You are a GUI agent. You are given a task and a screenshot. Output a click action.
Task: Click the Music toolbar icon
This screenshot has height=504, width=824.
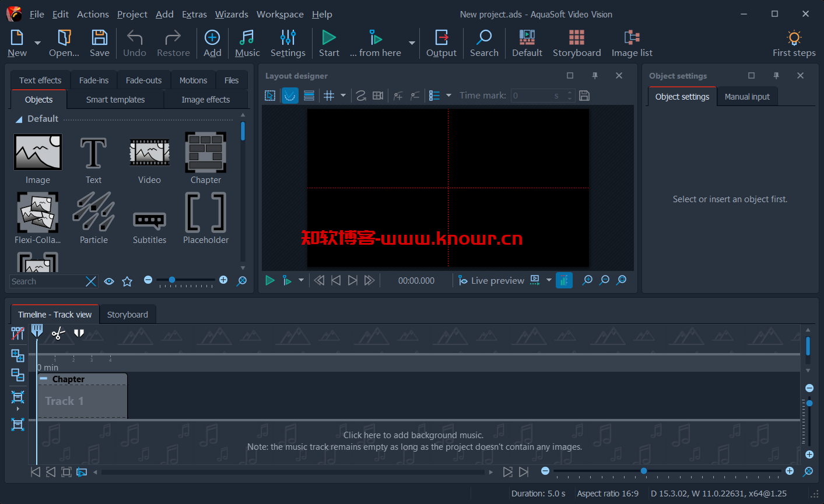tap(247, 38)
